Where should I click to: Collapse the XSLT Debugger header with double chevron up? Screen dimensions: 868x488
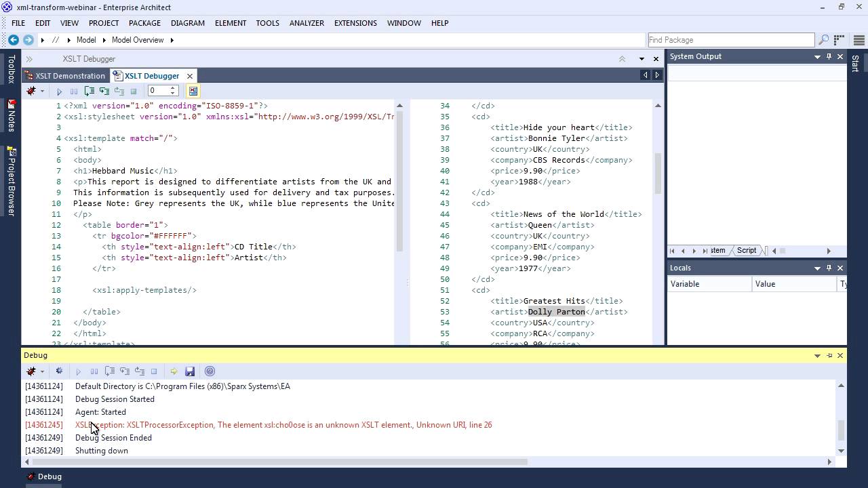click(x=622, y=59)
